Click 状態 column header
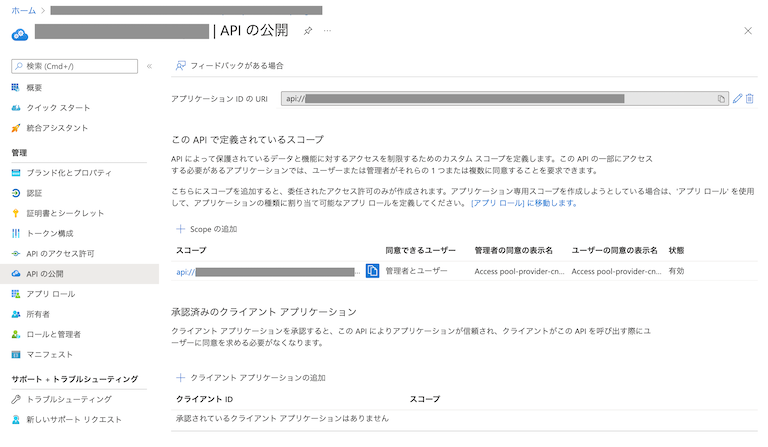 tap(676, 250)
